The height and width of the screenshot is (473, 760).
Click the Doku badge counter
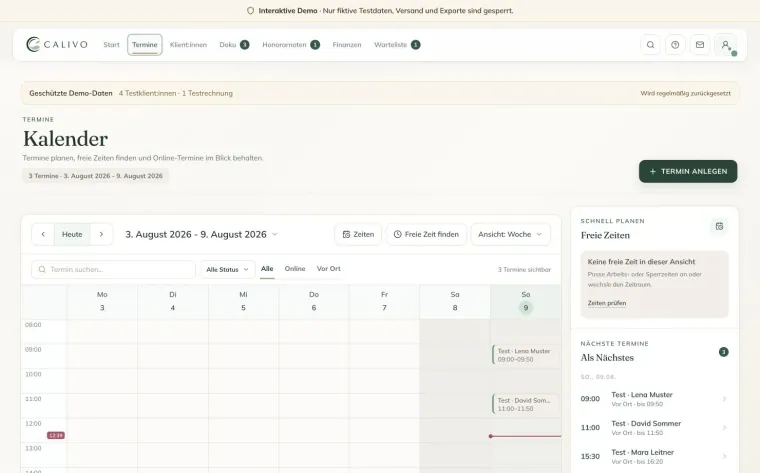(245, 45)
